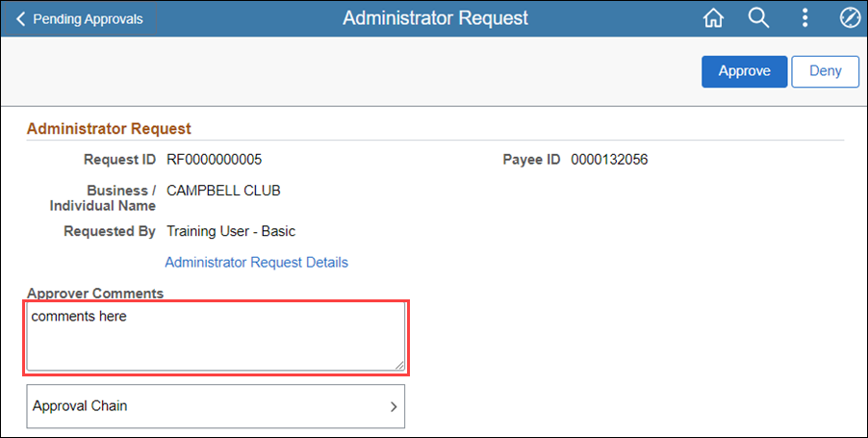Click the orange Administrator Request section heading
868x438 pixels.
pyautogui.click(x=109, y=128)
